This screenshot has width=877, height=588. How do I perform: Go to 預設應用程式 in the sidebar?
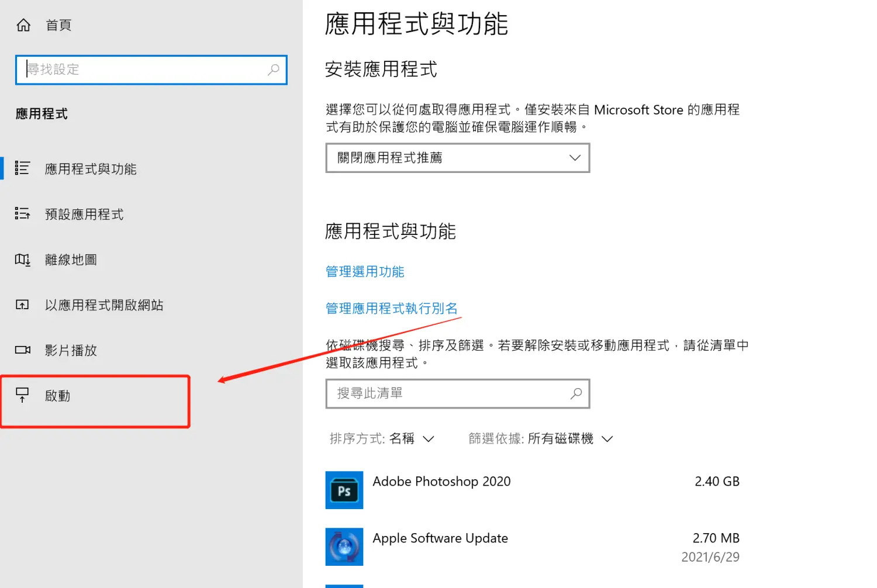(84, 215)
